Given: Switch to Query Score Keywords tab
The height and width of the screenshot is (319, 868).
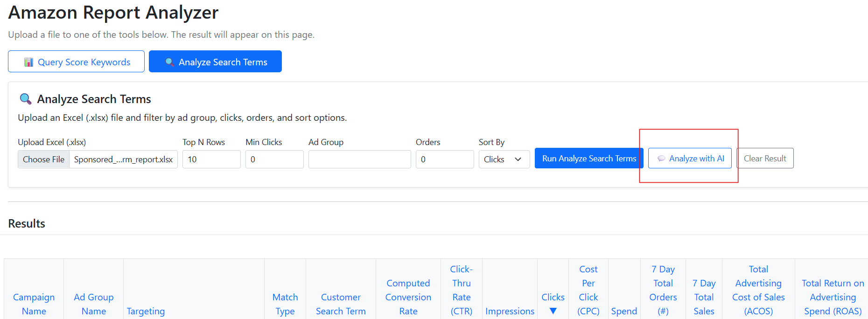Looking at the screenshot, I should pos(76,62).
